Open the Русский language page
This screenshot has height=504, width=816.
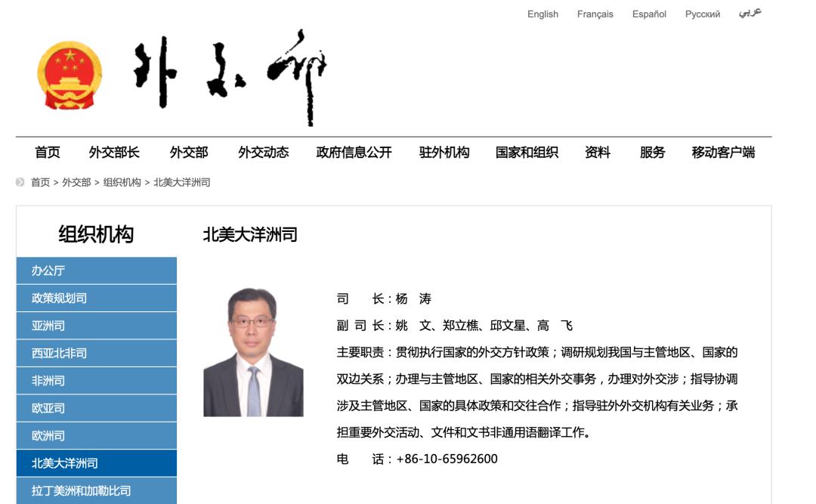tap(703, 14)
